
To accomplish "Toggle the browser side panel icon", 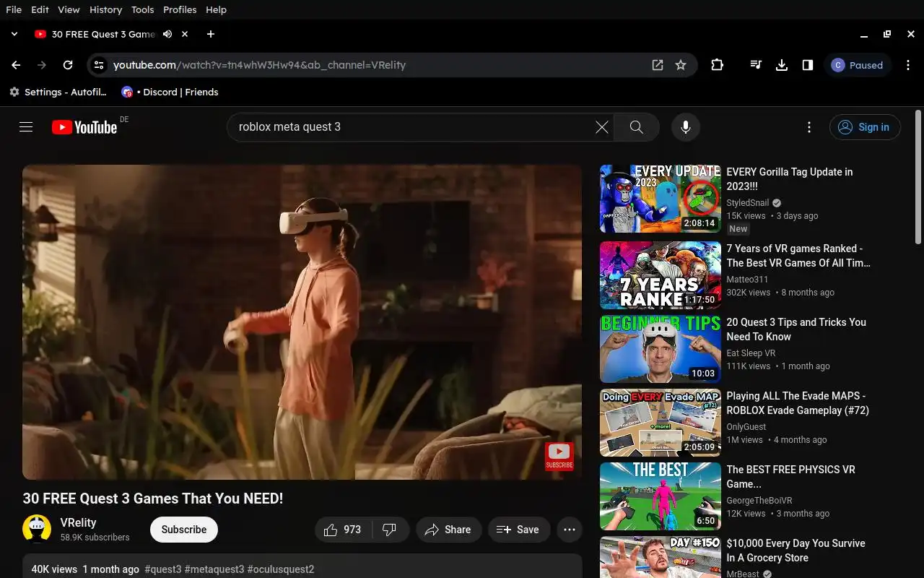I will coord(808,65).
